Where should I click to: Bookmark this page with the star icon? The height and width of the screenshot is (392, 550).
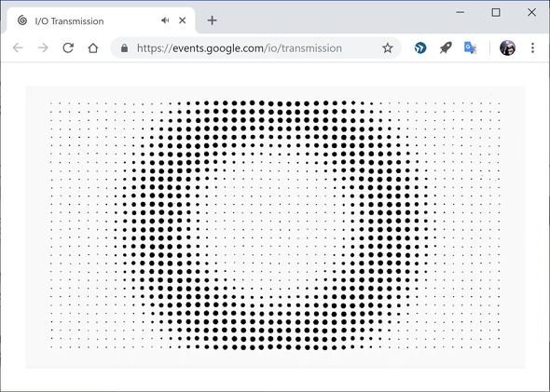point(387,48)
